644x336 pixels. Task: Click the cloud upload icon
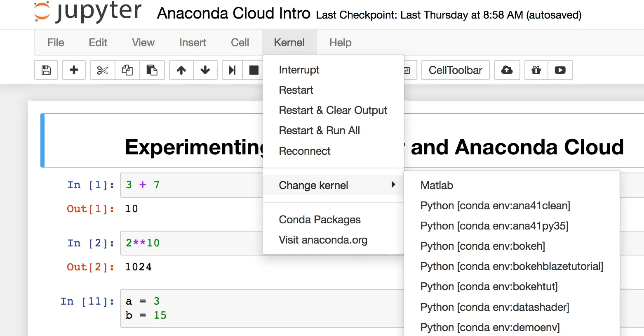[507, 70]
